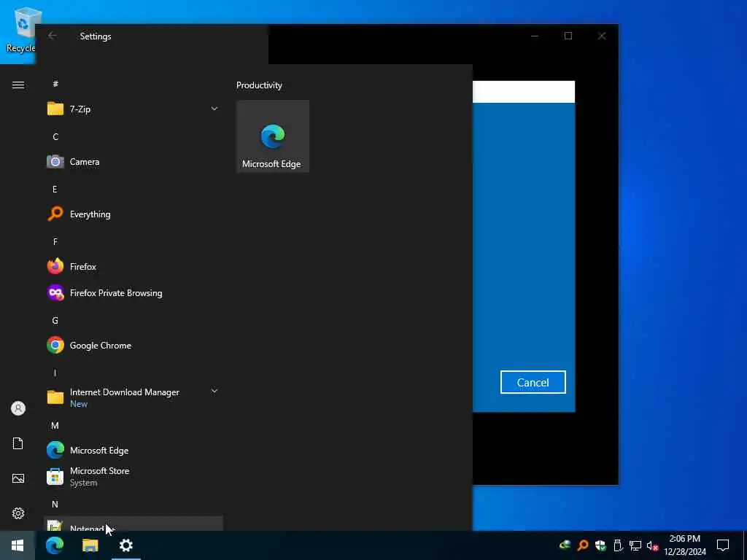Launch Google Chrome

click(133, 345)
